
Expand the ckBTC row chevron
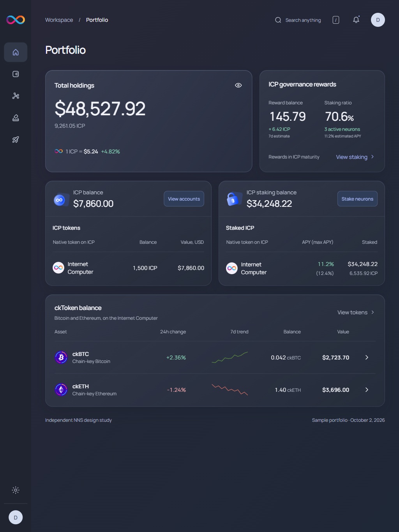pyautogui.click(x=367, y=358)
